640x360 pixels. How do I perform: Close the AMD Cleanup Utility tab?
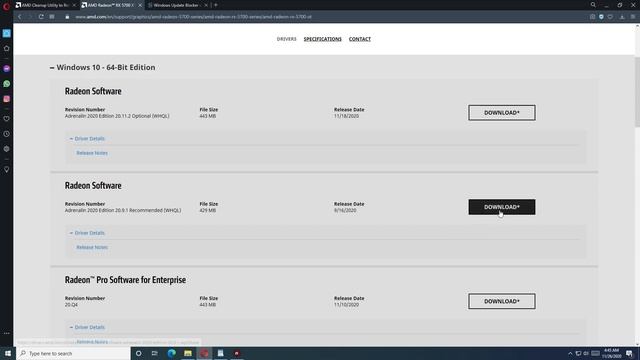[74, 5]
